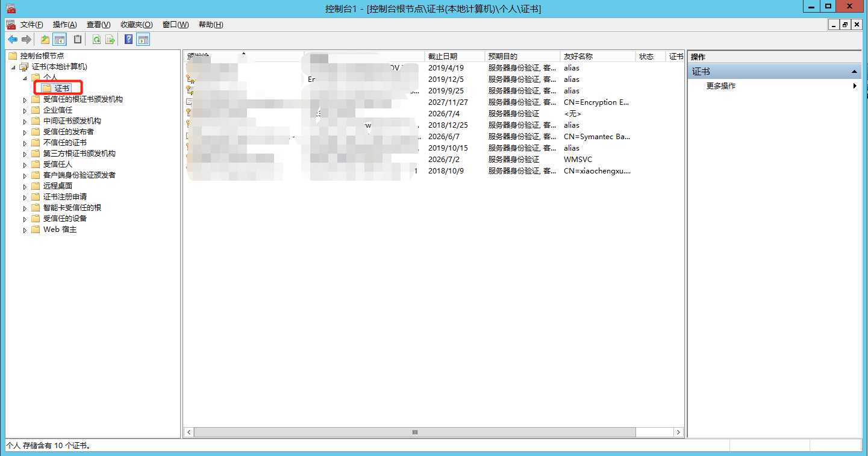
Task: Toggle the Show/Hide Action Pane icon
Action: tap(143, 40)
